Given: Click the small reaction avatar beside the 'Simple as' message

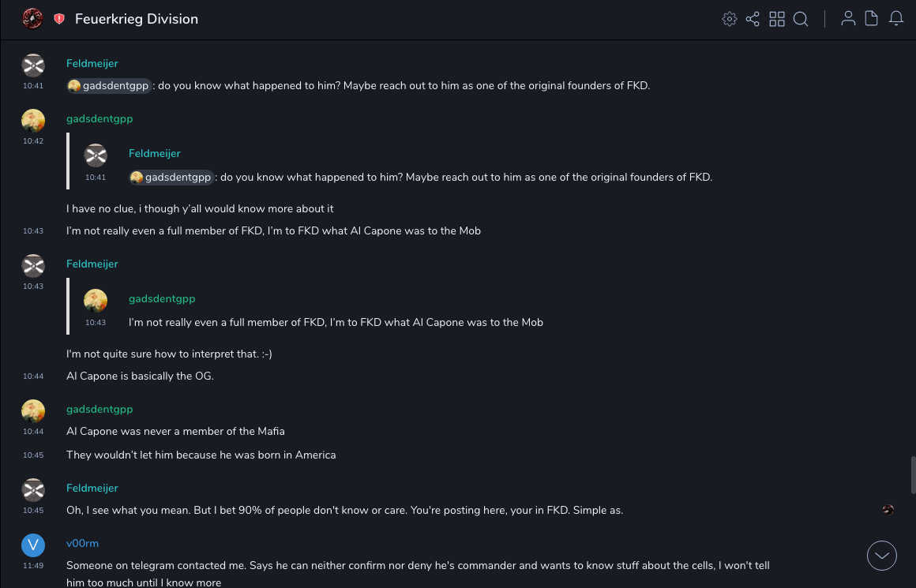Looking at the screenshot, I should 888,510.
